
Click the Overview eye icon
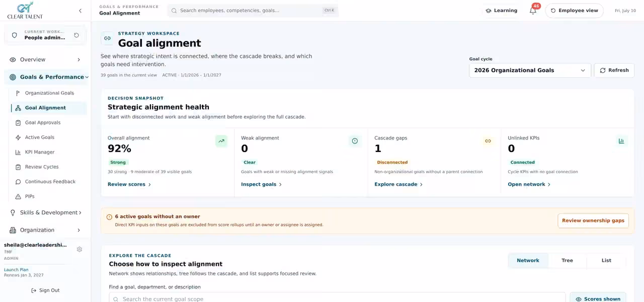click(x=13, y=60)
